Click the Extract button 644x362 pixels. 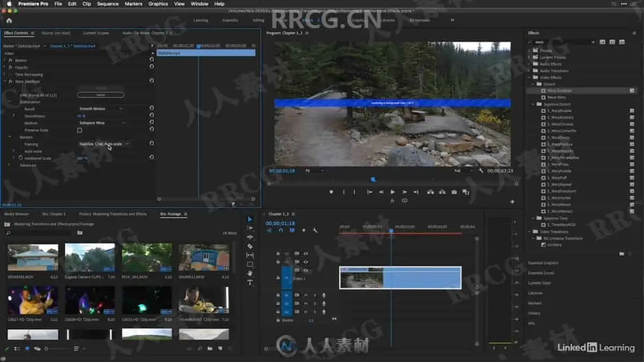(442, 191)
